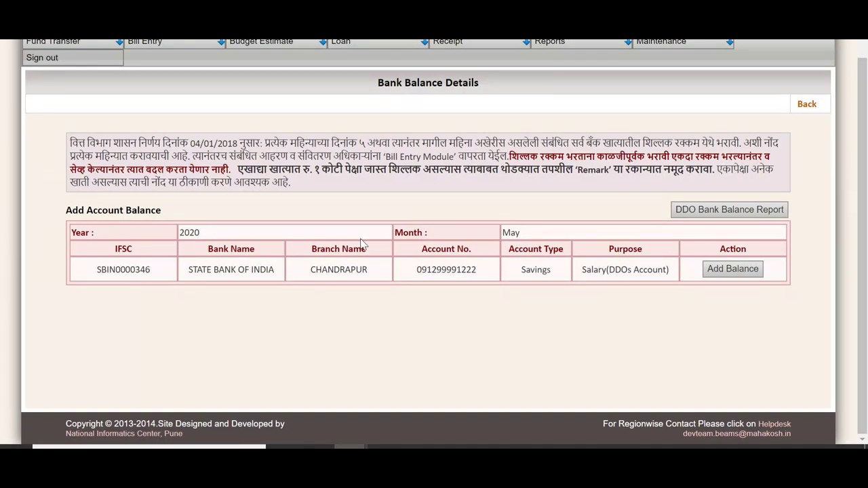Expand the Bill Entry dropdown arrow

point(221,43)
